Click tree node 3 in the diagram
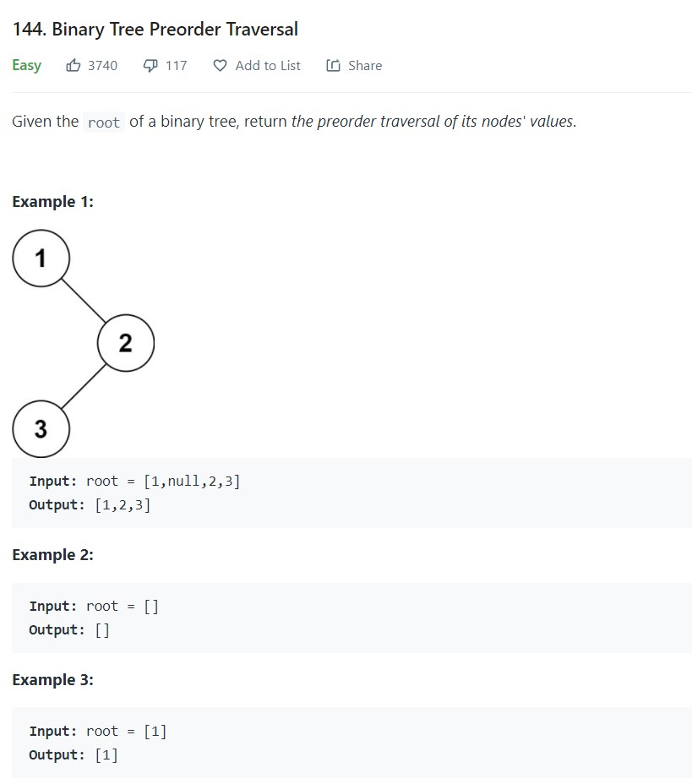This screenshot has height=784, width=692. click(x=41, y=428)
